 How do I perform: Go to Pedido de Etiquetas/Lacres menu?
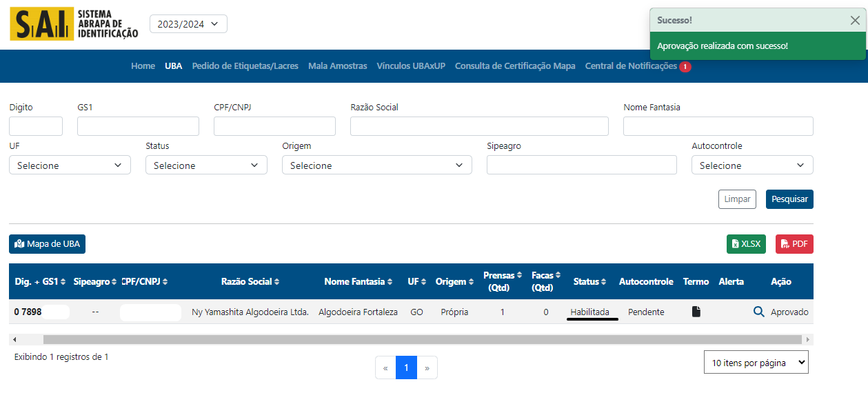point(245,66)
